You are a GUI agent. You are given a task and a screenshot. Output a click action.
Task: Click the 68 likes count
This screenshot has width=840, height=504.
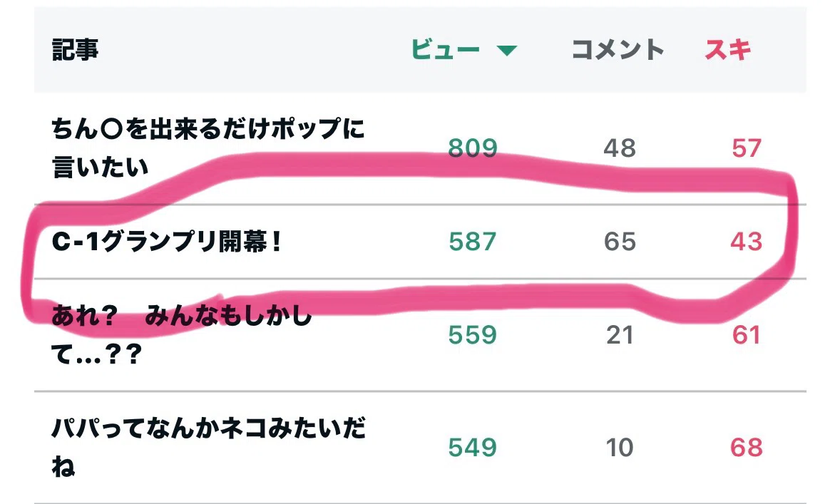click(x=747, y=448)
